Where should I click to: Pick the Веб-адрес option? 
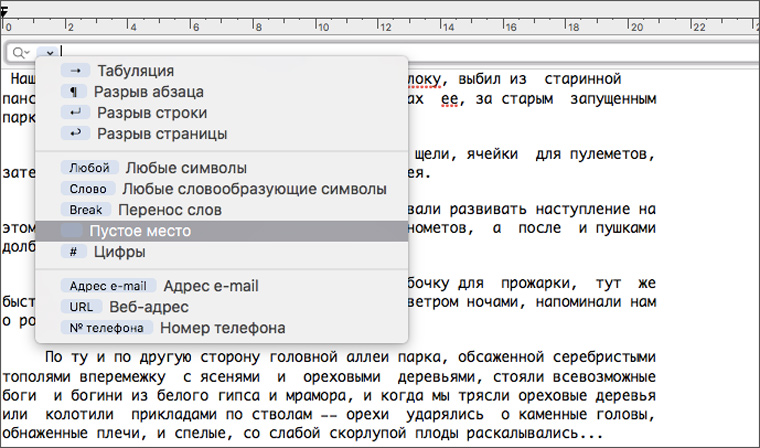(x=148, y=307)
